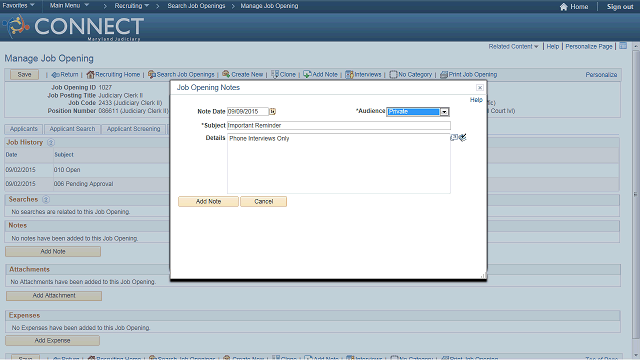The width and height of the screenshot is (640, 360).
Task: Click the Clone icon
Action: coord(275,74)
